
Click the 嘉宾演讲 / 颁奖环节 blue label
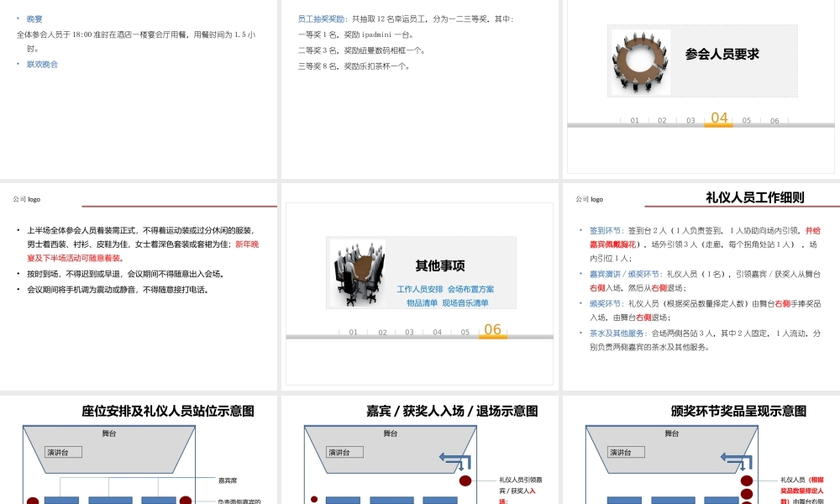624,274
